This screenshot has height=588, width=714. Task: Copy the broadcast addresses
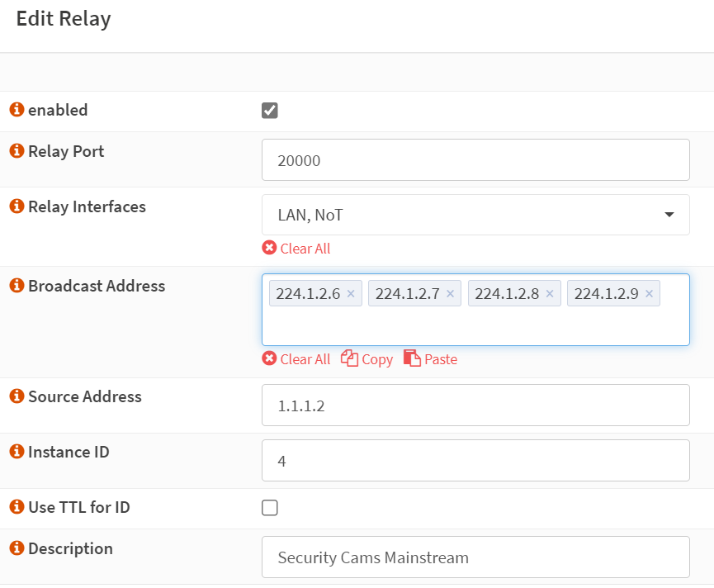367,359
